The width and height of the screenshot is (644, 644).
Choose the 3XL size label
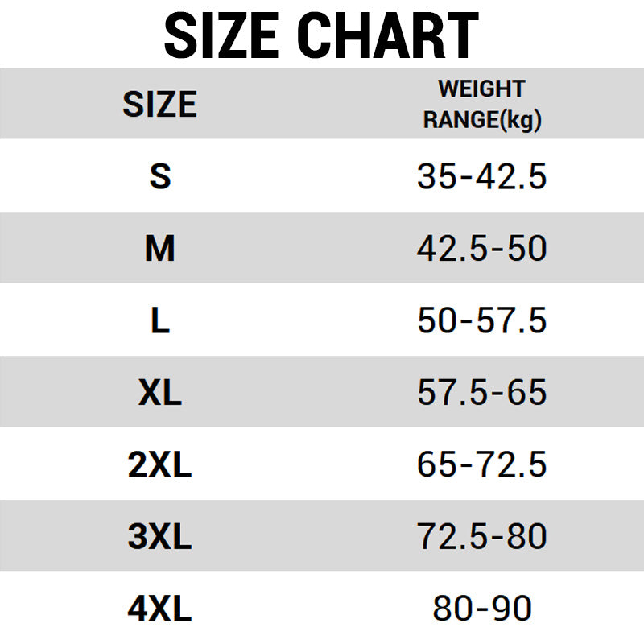[x=160, y=537]
